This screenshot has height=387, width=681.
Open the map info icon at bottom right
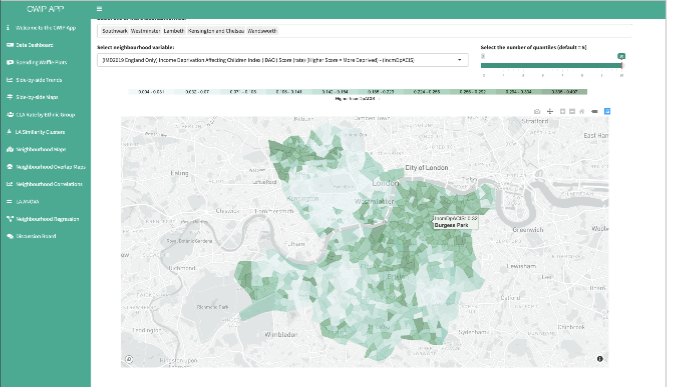pos(600,359)
